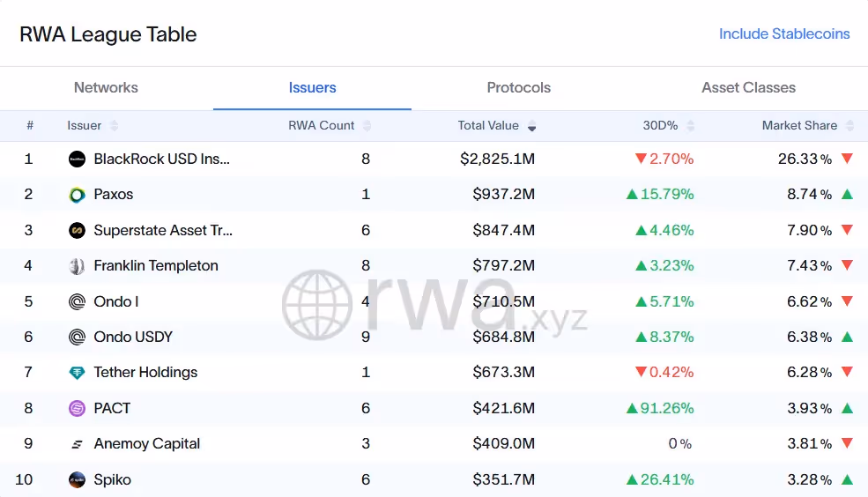Click the green up arrow beside 3.93% share
The height and width of the screenshot is (497, 868).
tap(847, 408)
